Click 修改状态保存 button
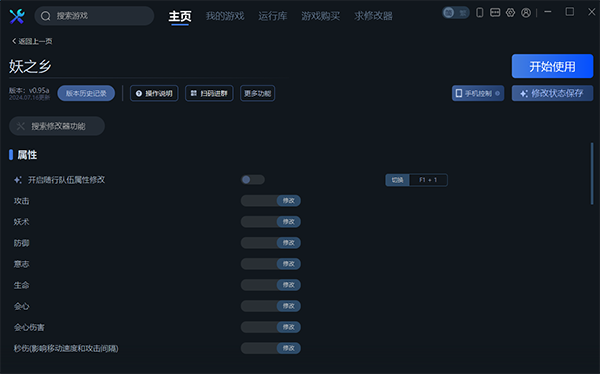 click(553, 93)
